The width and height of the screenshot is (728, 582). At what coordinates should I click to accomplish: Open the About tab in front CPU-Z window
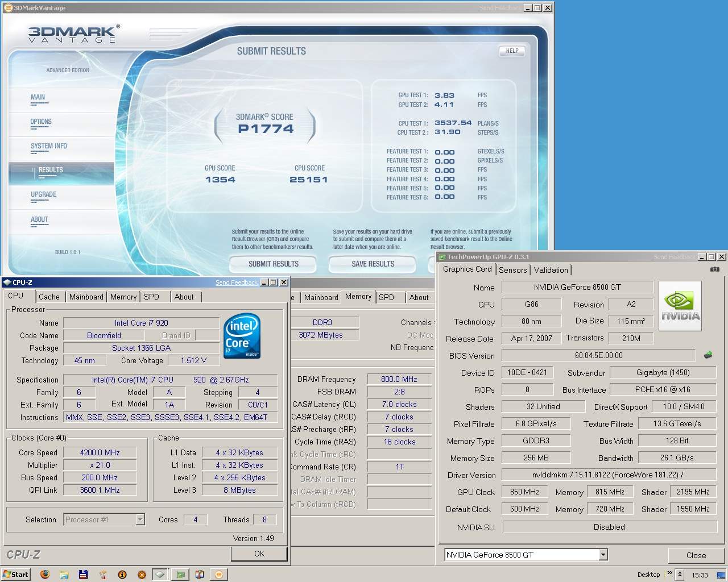[184, 297]
